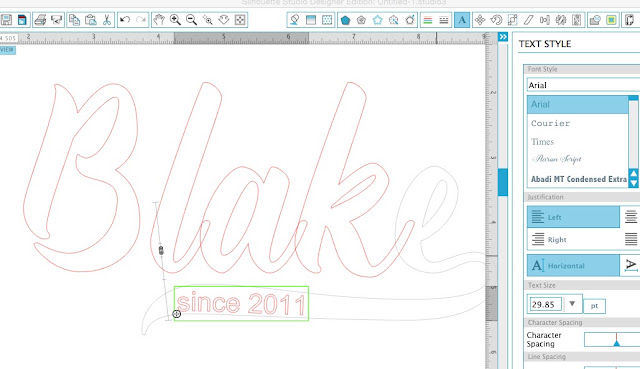Screen dimensions: 640x369
Task: Collapse panel with double chevron button
Action: (x=503, y=37)
